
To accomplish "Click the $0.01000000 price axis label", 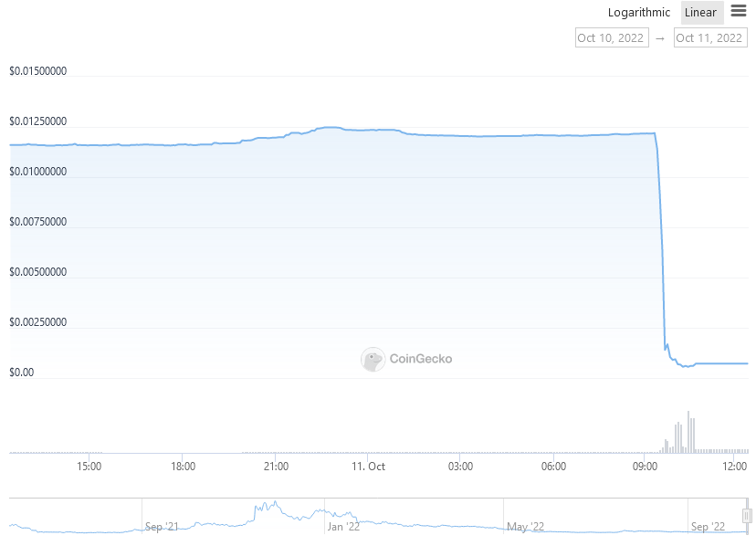I will point(38,172).
